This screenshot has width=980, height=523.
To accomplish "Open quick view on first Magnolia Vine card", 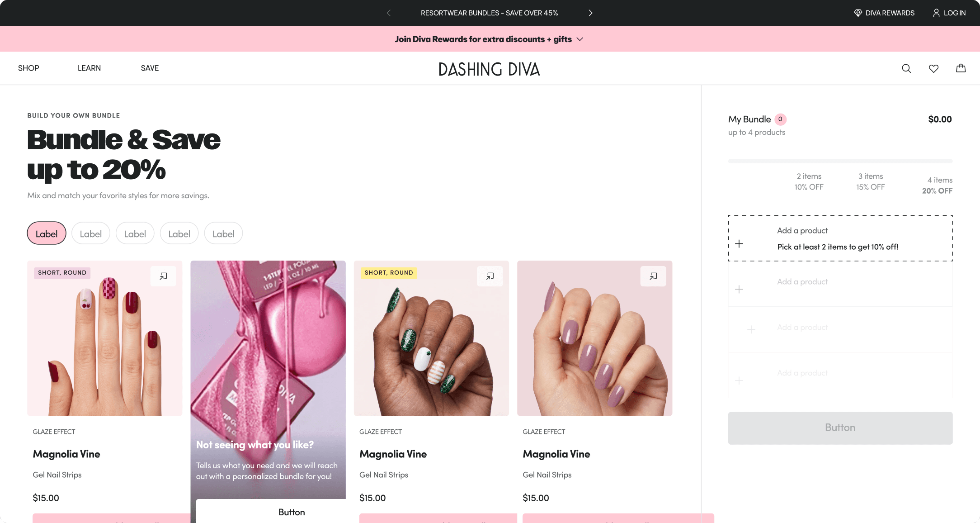I will click(163, 276).
